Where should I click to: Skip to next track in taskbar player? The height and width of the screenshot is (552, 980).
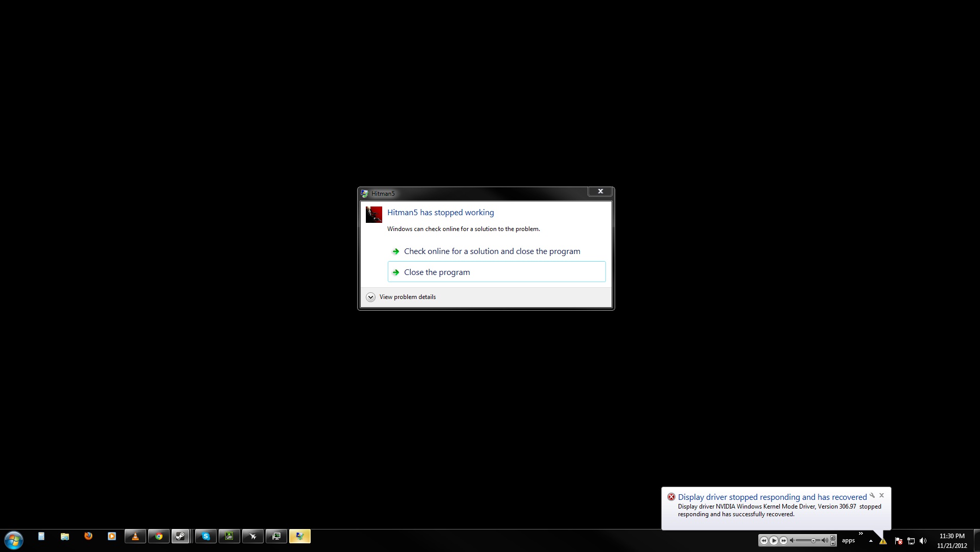(x=783, y=540)
